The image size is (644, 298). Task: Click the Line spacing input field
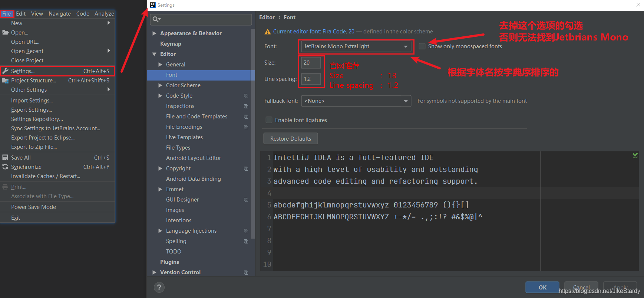pos(311,79)
